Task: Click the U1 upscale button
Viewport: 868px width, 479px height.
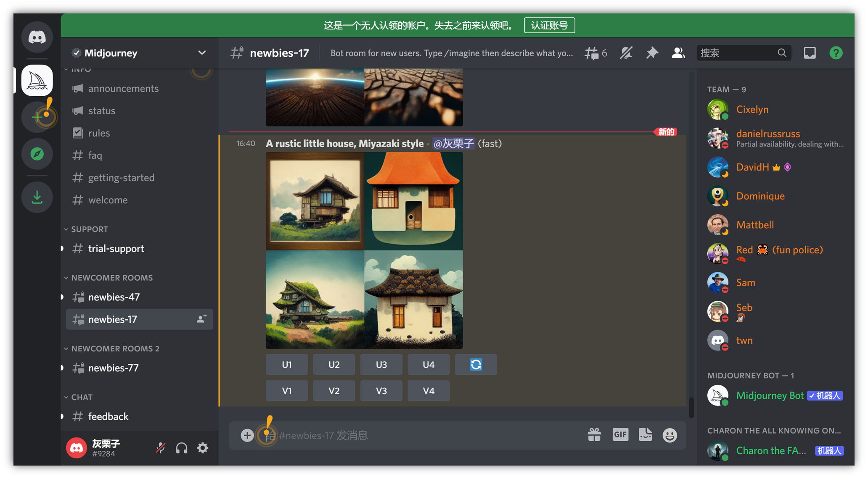Action: coord(286,364)
